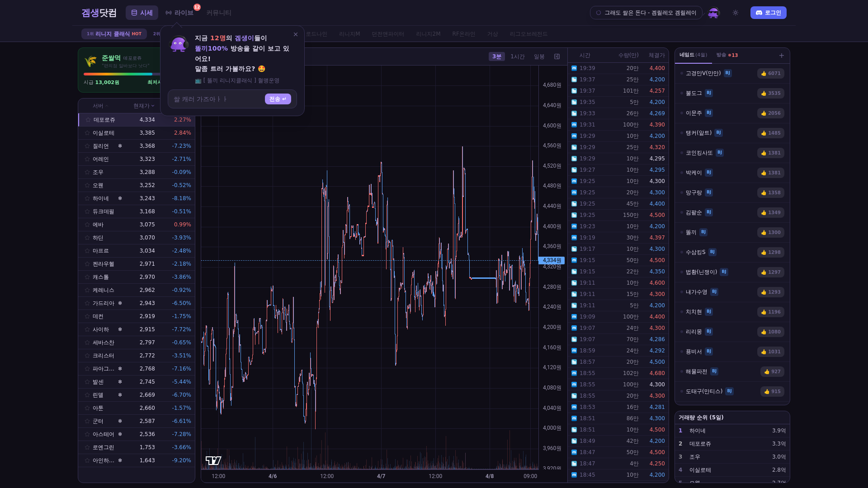Open the 라이브 tab with broadcast icon
This screenshot has width=868, height=488.
[179, 13]
